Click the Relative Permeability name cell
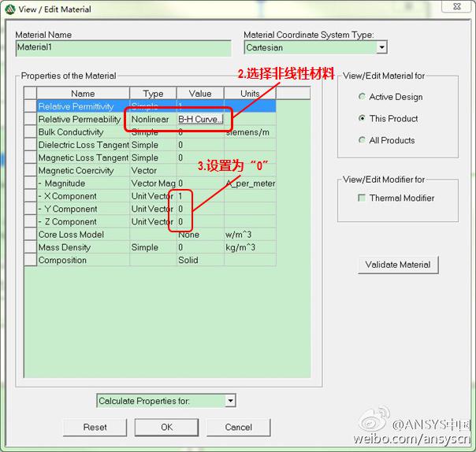The height and width of the screenshot is (452, 476). (x=83, y=119)
